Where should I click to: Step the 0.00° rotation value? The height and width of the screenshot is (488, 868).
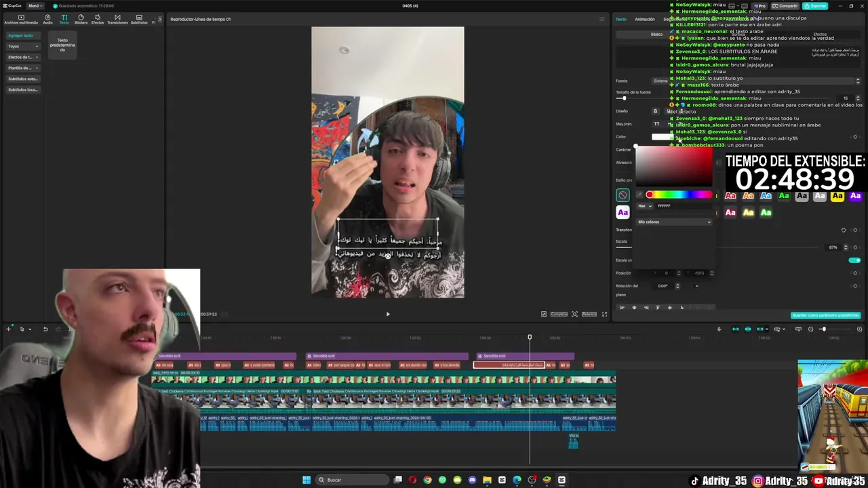pyautogui.click(x=677, y=286)
